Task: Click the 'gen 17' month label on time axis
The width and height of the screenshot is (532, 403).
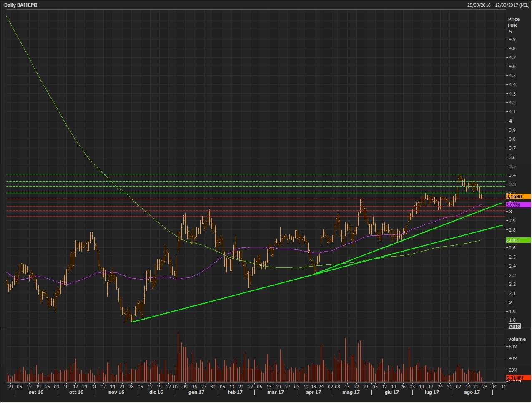Action: (196, 392)
